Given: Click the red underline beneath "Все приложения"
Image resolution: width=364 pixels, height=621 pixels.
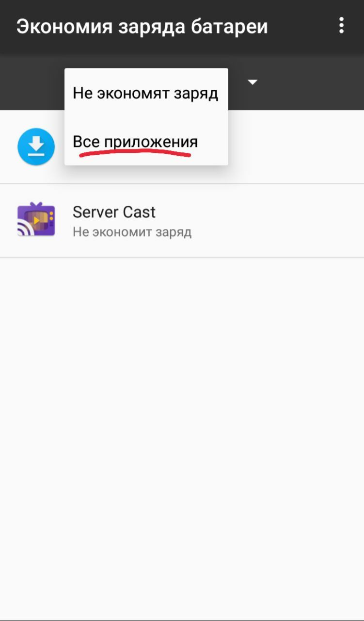Looking at the screenshot, I should (135, 154).
